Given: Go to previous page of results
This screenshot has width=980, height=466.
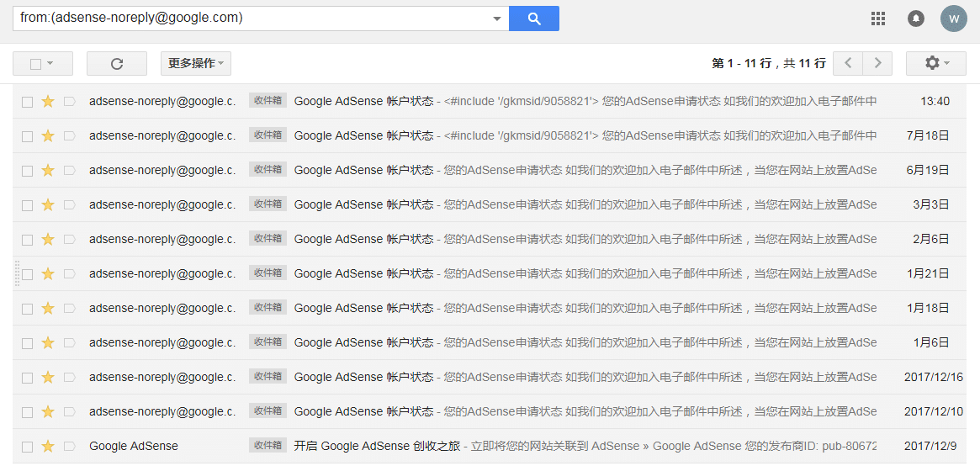Looking at the screenshot, I should pos(848,63).
